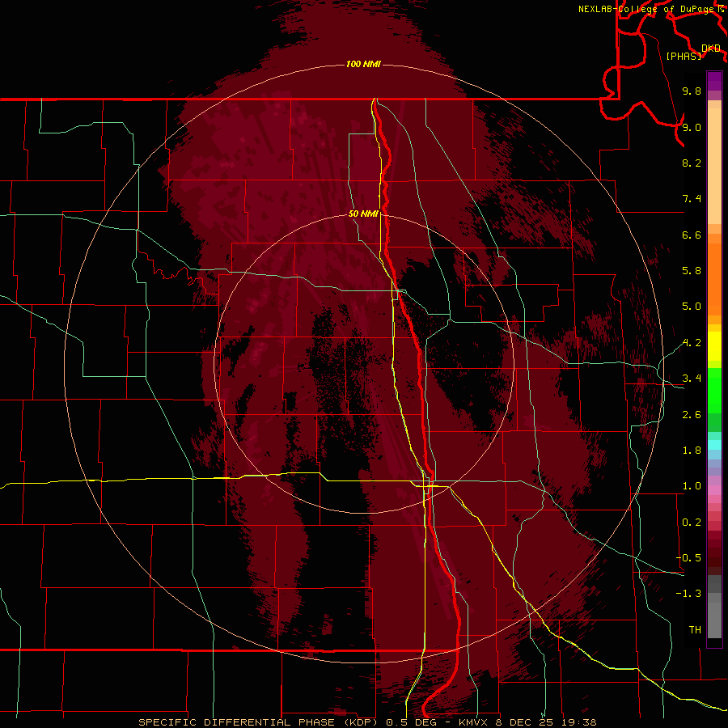
Task: Click the 100 NMI range ring label
Action: [363, 64]
